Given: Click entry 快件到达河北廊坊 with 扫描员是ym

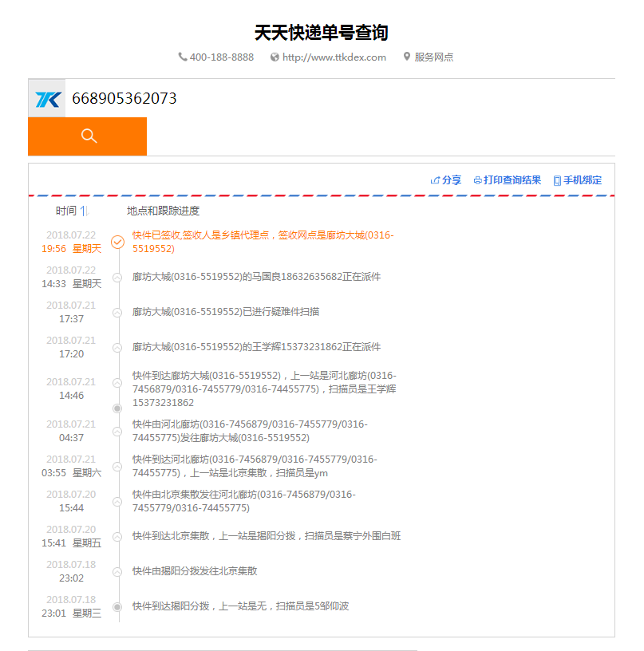Looking at the screenshot, I should [x=255, y=466].
